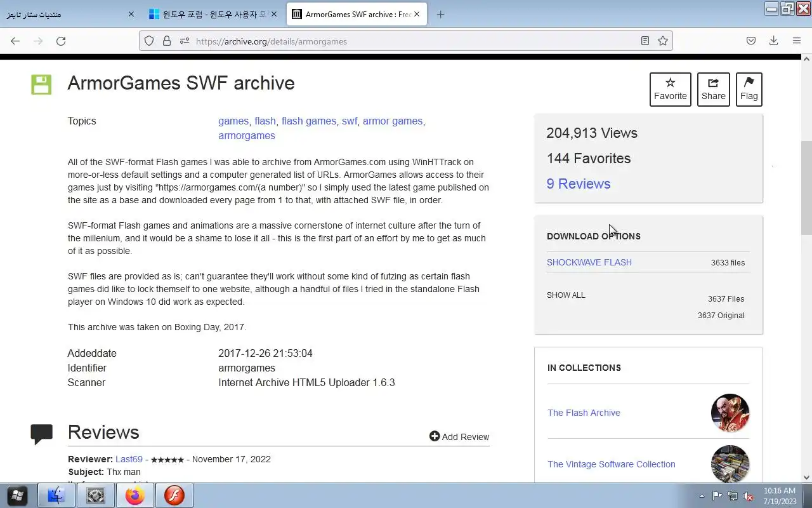812x508 pixels.
Task: Click the Favorite star button
Action: click(671, 90)
